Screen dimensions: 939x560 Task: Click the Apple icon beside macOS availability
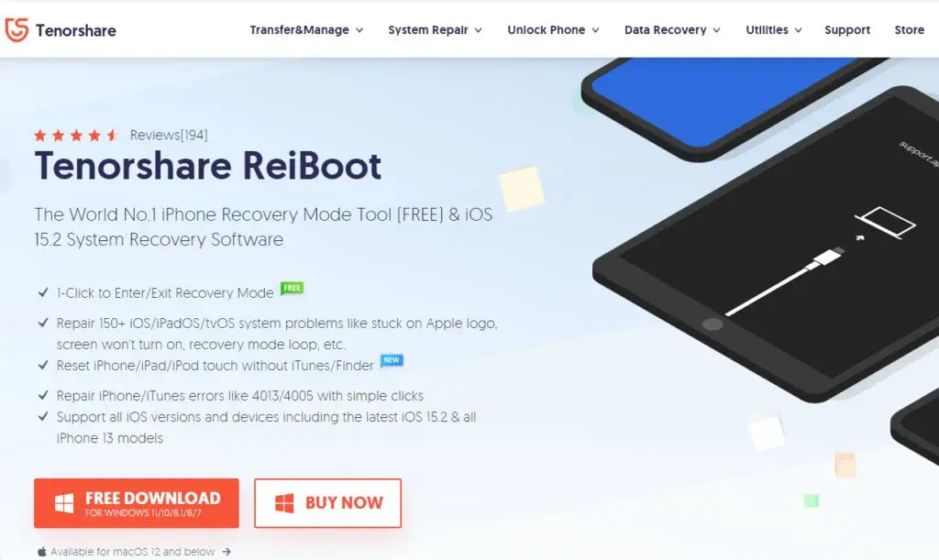42,552
